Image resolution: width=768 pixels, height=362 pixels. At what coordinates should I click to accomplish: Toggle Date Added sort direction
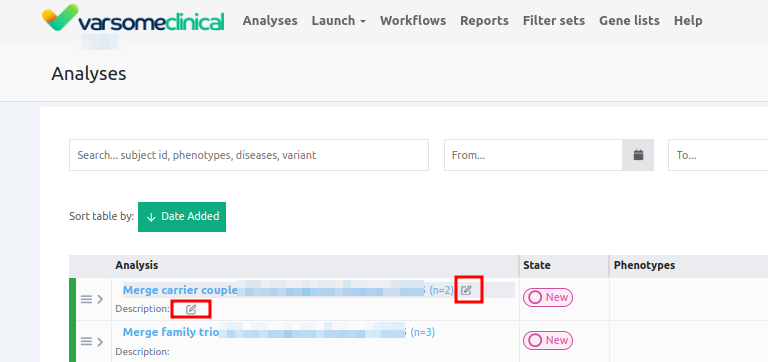[182, 217]
